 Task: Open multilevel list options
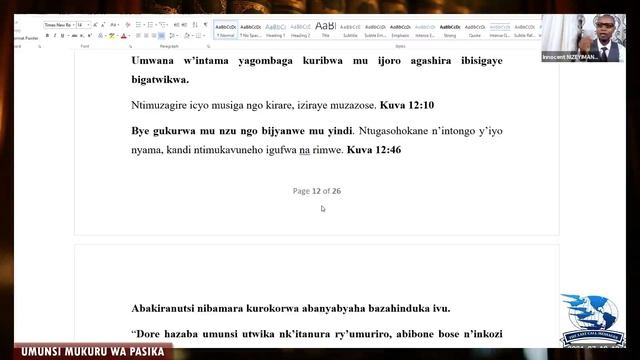[162, 25]
